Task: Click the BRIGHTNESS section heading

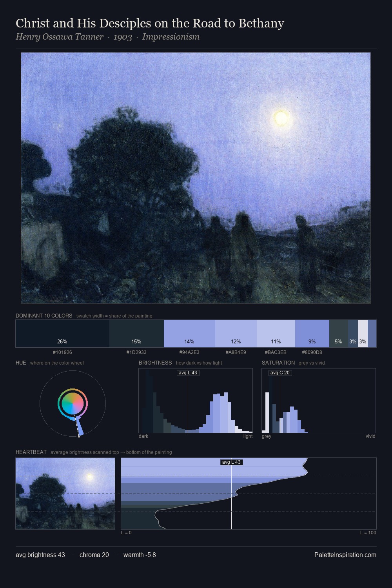Action: tap(155, 363)
